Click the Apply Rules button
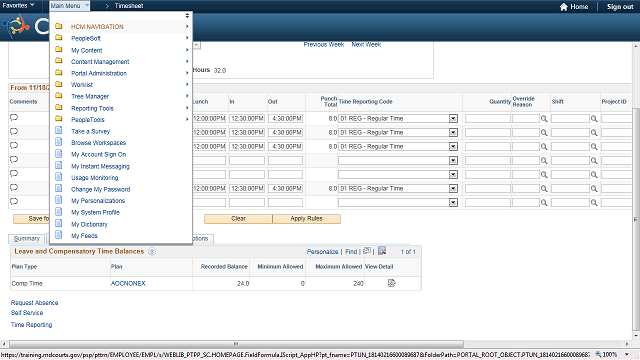Screen dimensions: 640x360 pos(307,219)
